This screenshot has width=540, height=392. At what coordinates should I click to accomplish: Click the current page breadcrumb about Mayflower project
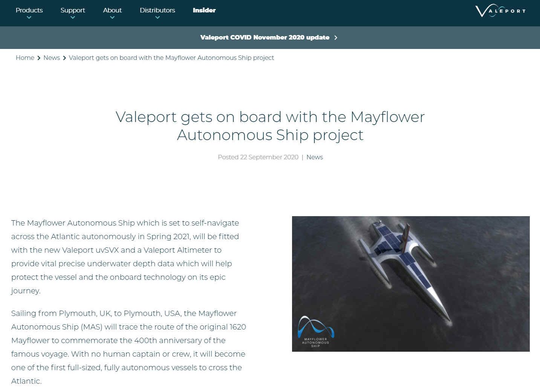[171, 58]
